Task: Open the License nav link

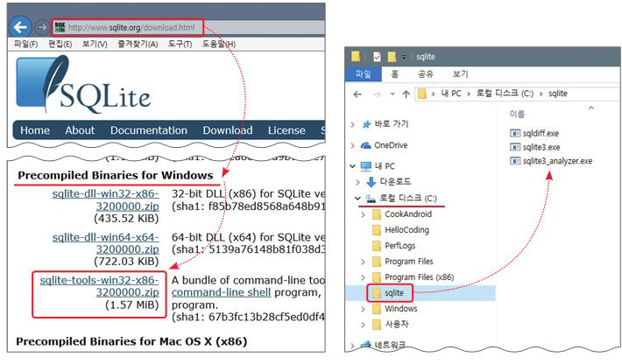Action: pos(286,130)
